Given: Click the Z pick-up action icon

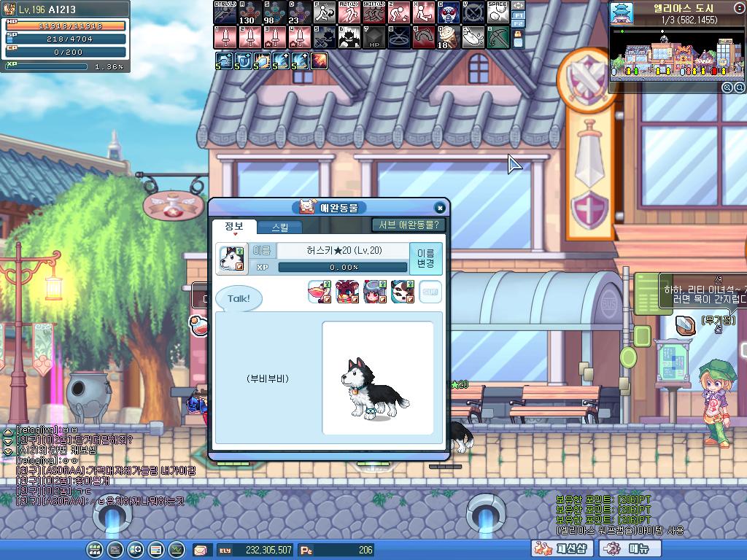Looking at the screenshot, I should coord(399,12).
